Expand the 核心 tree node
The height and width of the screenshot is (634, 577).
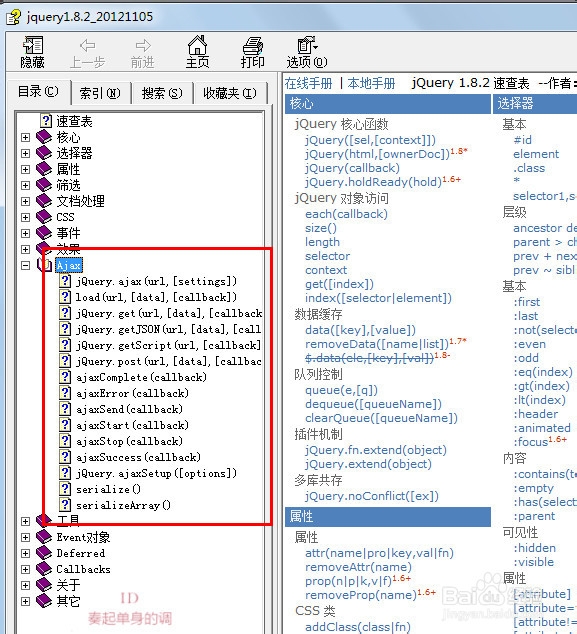[x=25, y=137]
